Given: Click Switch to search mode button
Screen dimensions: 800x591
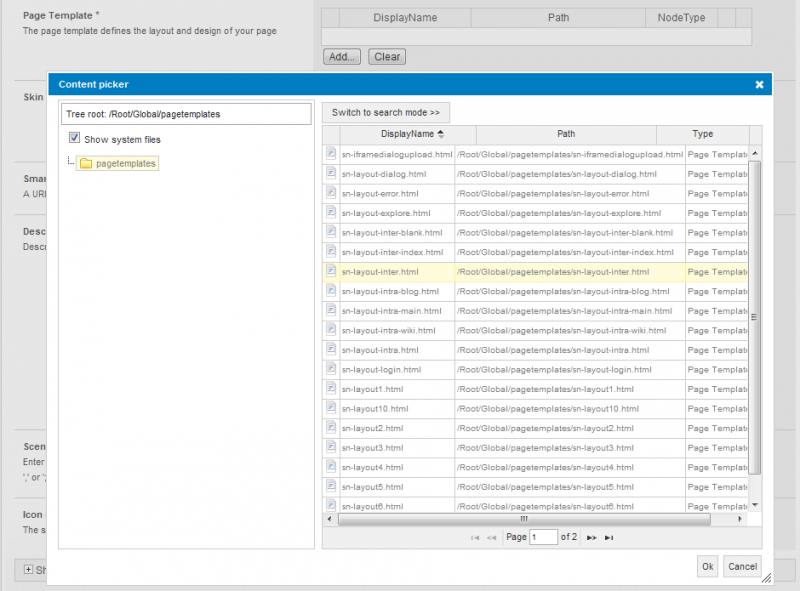Looking at the screenshot, I should coord(386,113).
